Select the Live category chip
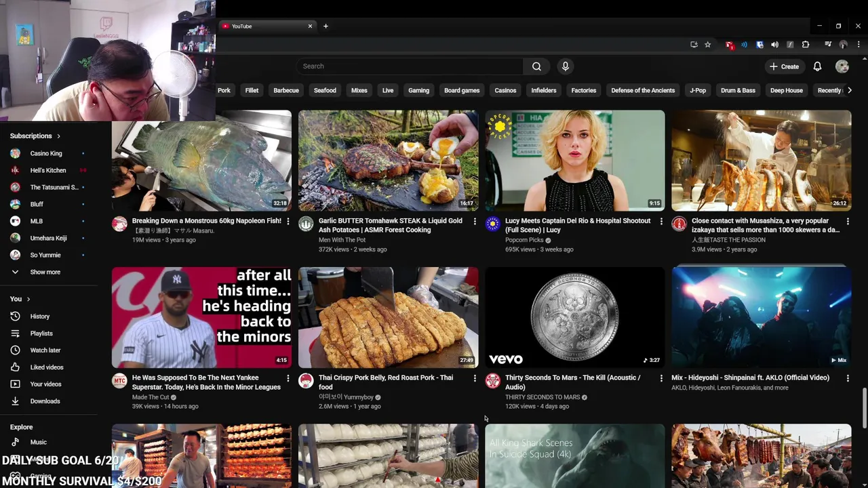Viewport: 868px width, 488px height. point(388,90)
